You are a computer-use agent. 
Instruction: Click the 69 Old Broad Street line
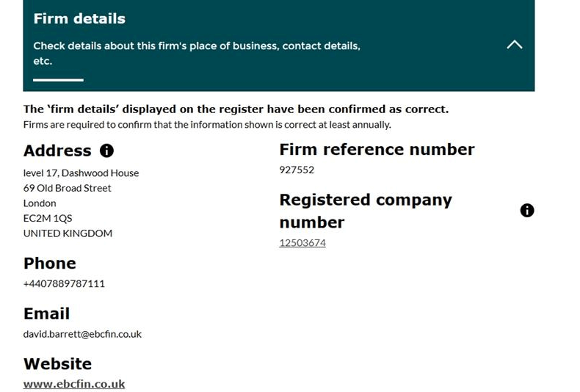pos(67,188)
